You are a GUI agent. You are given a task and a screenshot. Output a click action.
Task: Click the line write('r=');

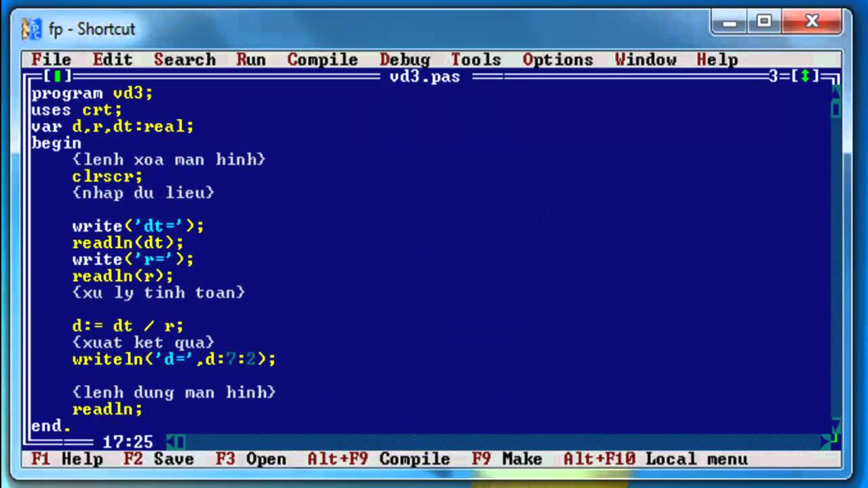[133, 260]
